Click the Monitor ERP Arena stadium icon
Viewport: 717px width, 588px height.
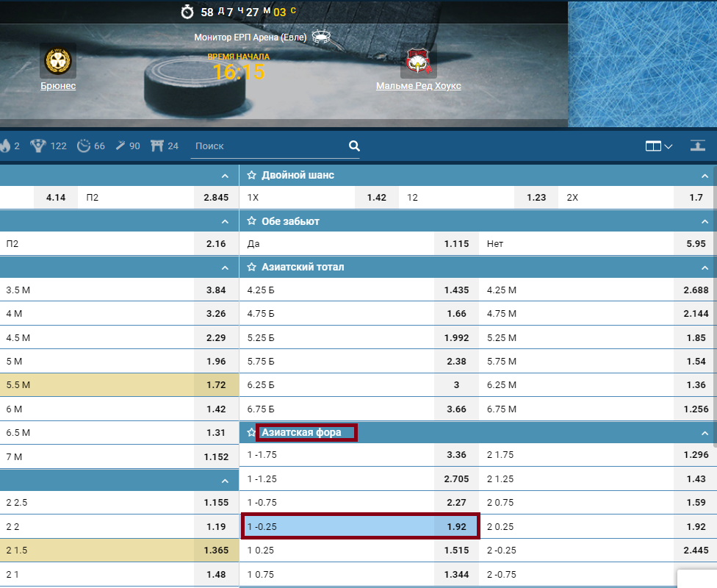pyautogui.click(x=321, y=37)
